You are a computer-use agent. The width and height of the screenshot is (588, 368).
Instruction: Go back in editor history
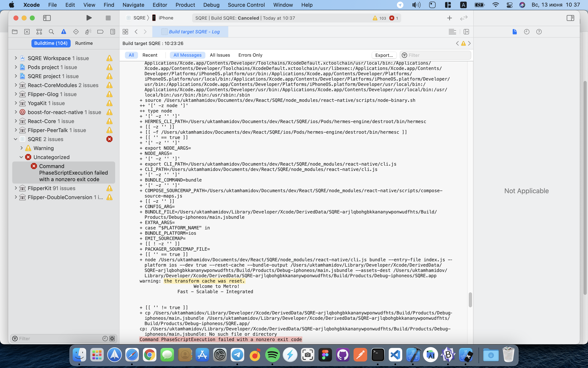point(136,32)
